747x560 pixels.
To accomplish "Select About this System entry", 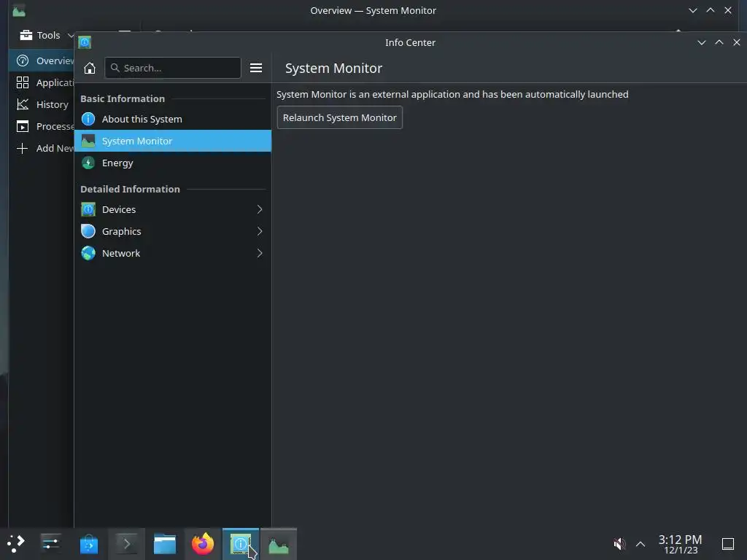I will click(172, 119).
